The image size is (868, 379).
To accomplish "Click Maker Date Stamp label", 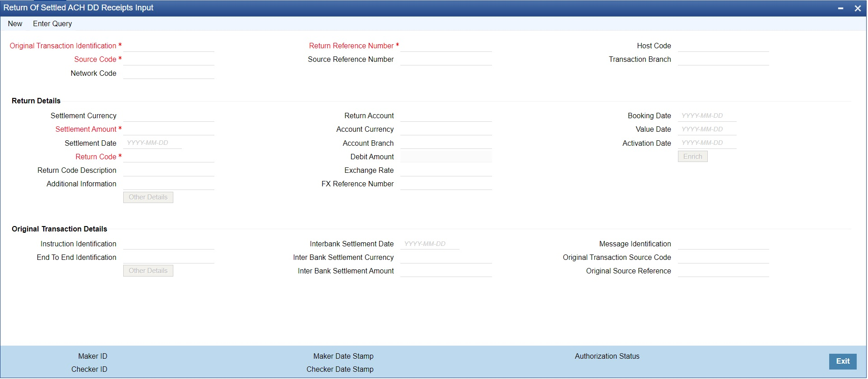I will tap(343, 356).
